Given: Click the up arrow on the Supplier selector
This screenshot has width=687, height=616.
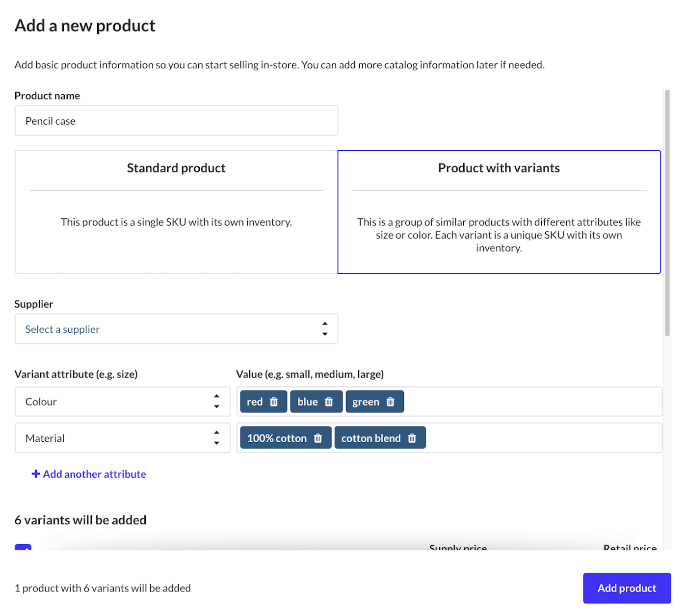Looking at the screenshot, I should pos(325,323).
